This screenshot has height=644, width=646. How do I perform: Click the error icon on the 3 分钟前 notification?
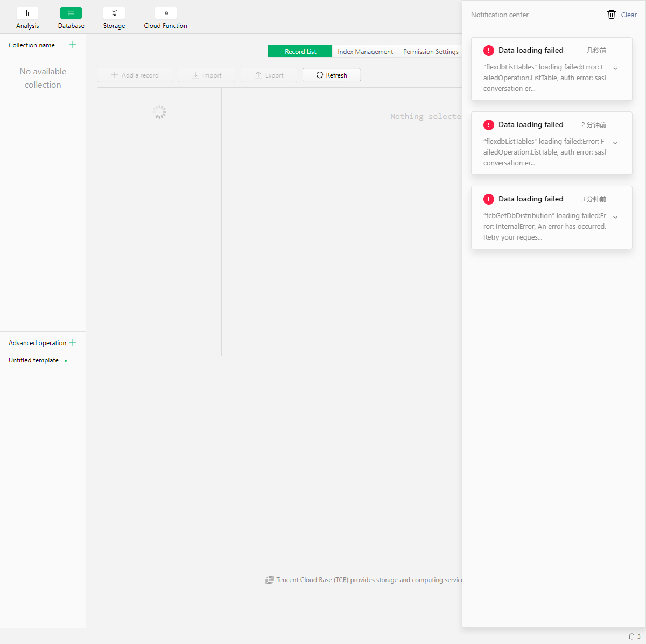(489, 199)
